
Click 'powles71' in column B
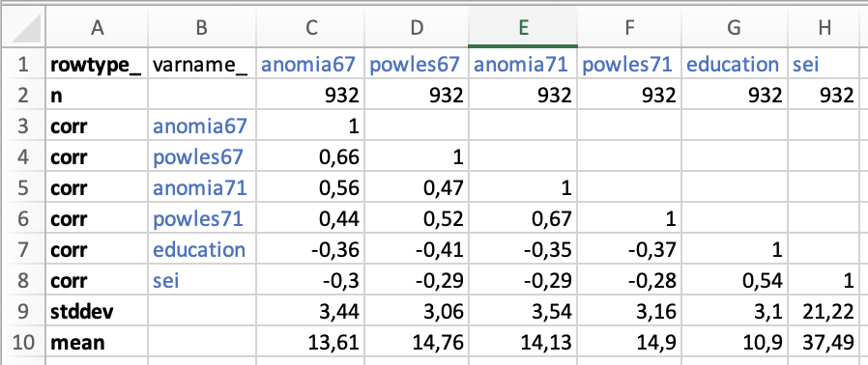(x=201, y=219)
